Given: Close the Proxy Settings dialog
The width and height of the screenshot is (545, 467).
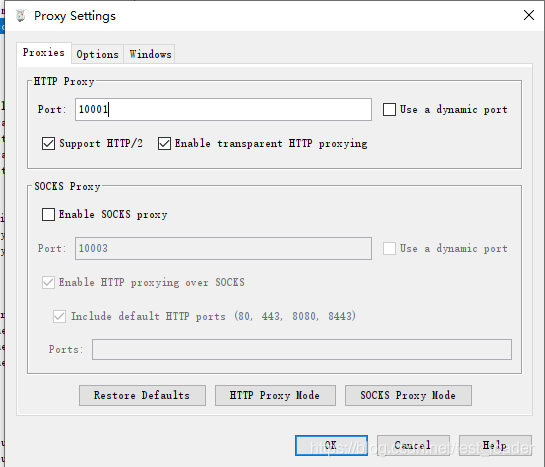Looking at the screenshot, I should click(x=529, y=15).
